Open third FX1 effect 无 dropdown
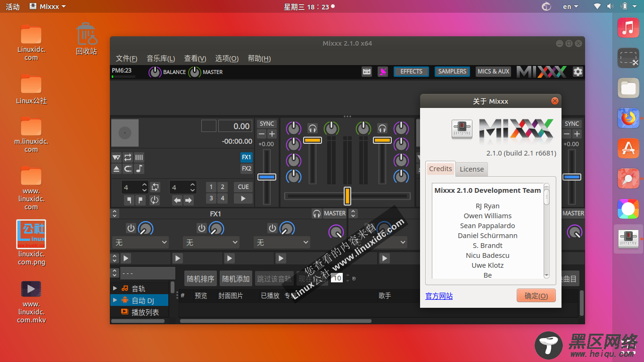 282,242
